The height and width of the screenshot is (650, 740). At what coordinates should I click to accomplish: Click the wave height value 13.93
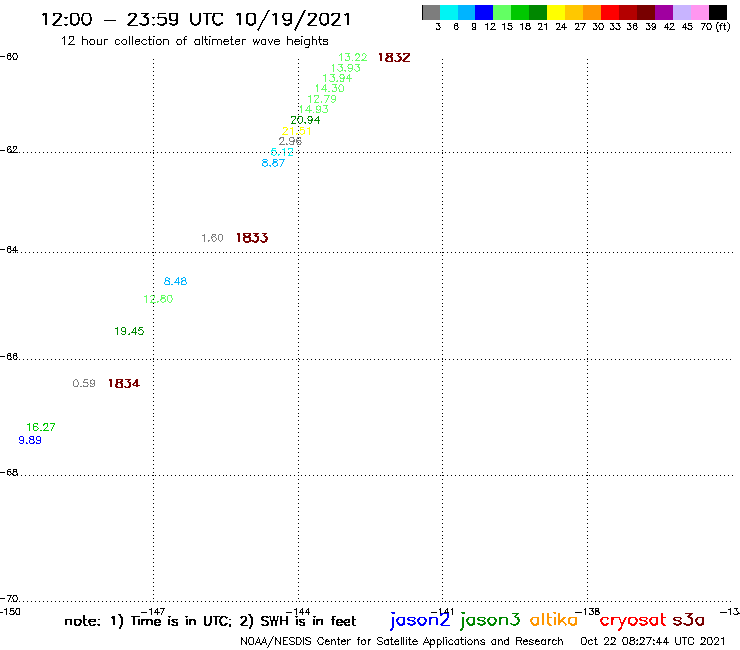[345, 68]
